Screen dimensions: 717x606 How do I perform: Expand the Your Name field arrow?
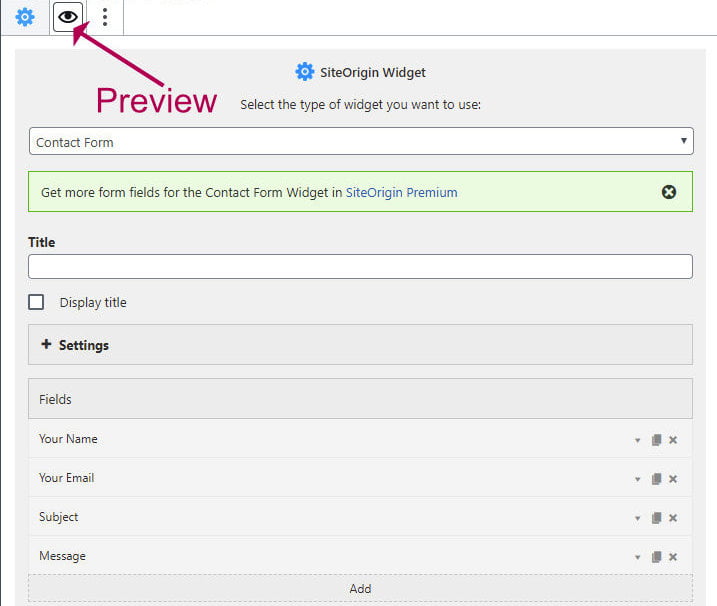click(637, 440)
